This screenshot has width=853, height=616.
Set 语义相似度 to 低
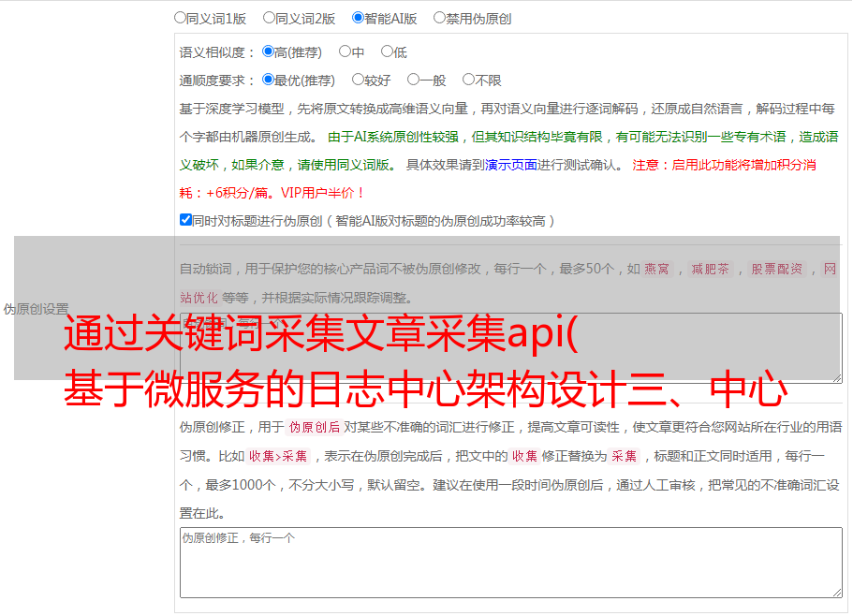click(387, 51)
